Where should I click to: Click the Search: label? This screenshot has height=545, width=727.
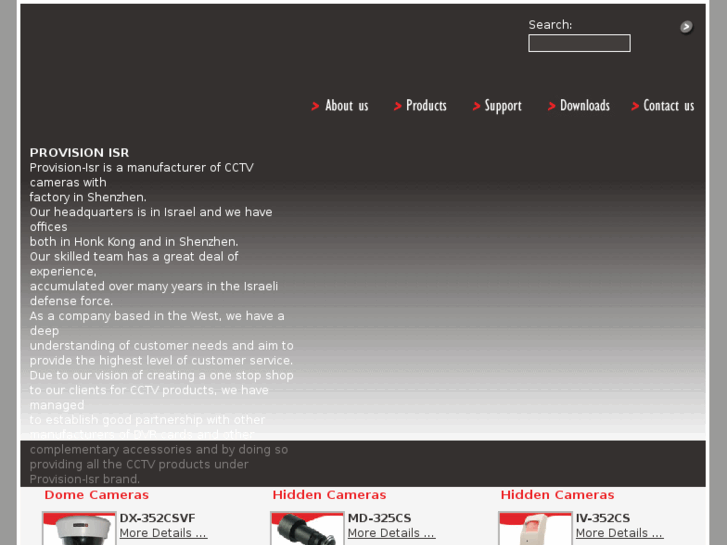pyautogui.click(x=550, y=25)
